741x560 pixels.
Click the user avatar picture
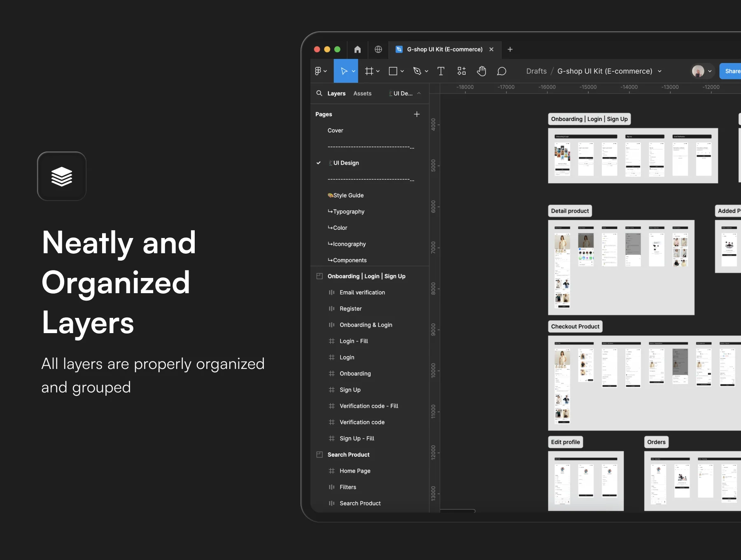[x=698, y=71]
